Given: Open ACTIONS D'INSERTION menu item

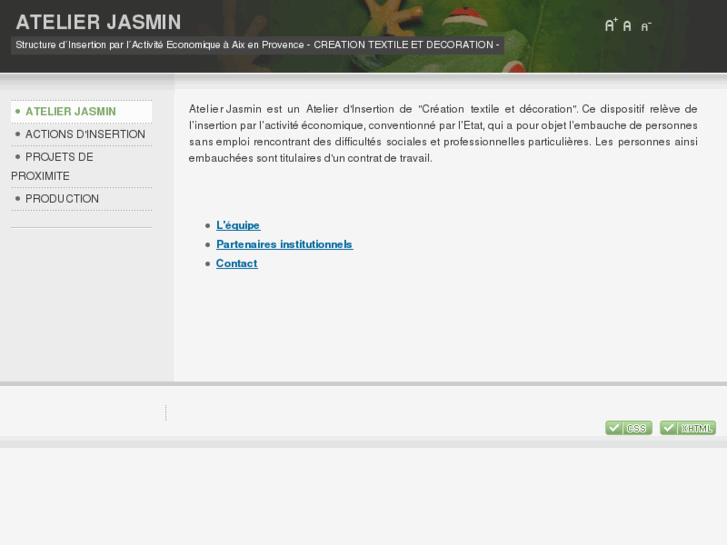Looking at the screenshot, I should click(x=82, y=135).
